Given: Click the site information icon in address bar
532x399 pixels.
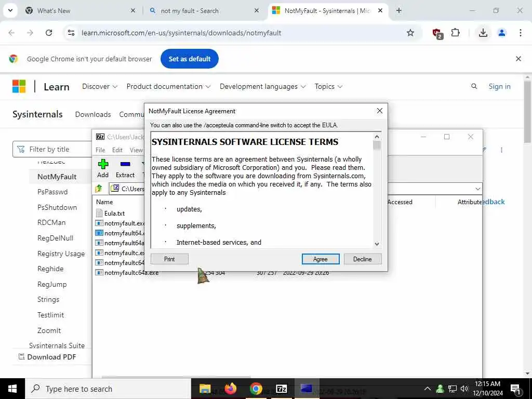Looking at the screenshot, I should 71,33.
